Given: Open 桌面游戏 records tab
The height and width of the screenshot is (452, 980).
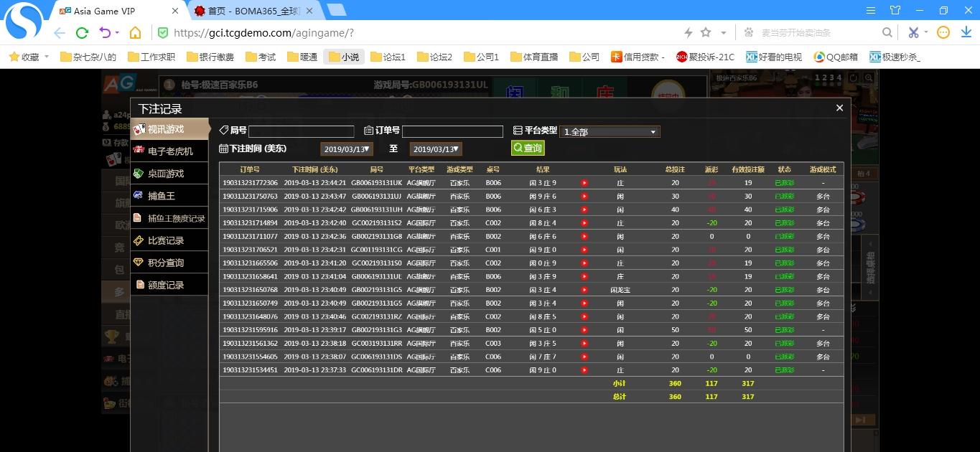Looking at the screenshot, I should point(169,174).
